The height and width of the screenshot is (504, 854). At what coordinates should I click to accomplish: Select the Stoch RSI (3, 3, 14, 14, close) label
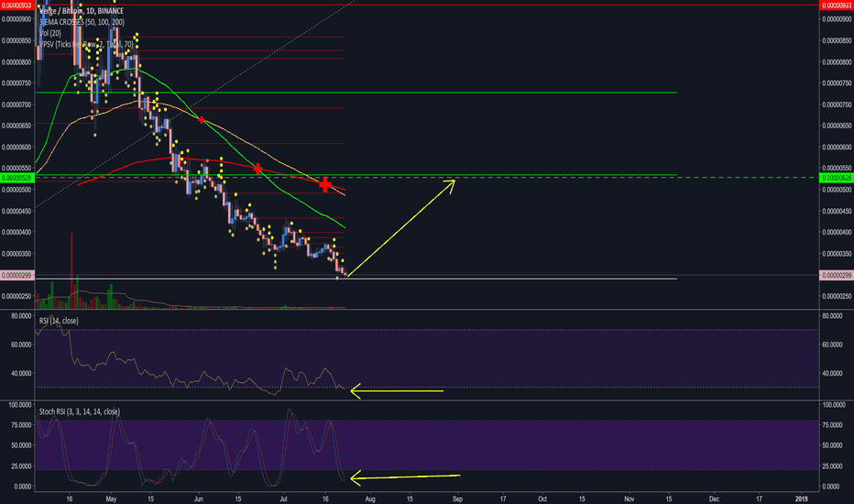pyautogui.click(x=80, y=412)
